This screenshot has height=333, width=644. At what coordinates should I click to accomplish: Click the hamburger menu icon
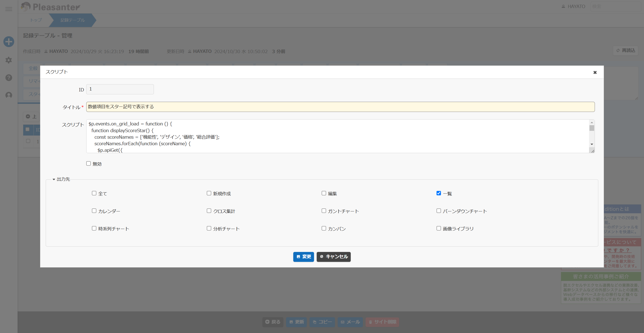tap(9, 9)
